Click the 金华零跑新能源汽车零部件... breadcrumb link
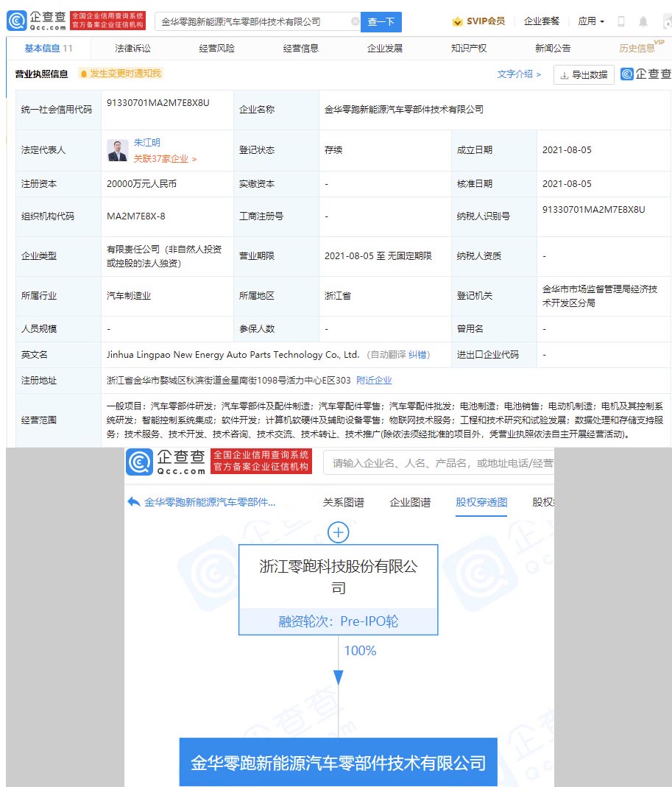This screenshot has height=787, width=672. pyautogui.click(x=210, y=502)
